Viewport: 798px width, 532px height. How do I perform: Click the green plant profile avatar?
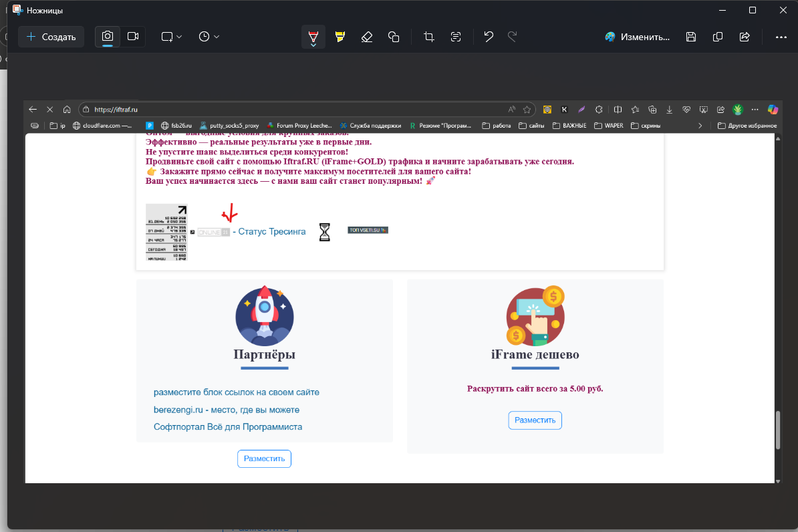737,110
